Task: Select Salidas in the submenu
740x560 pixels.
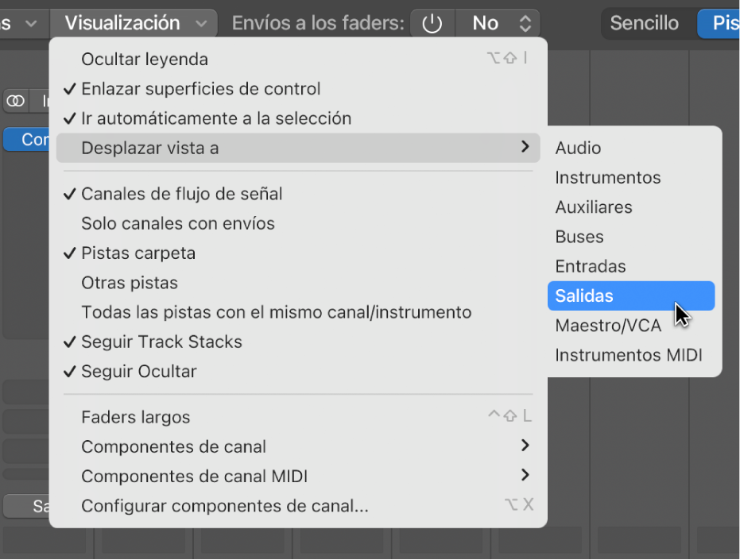Action: [584, 296]
